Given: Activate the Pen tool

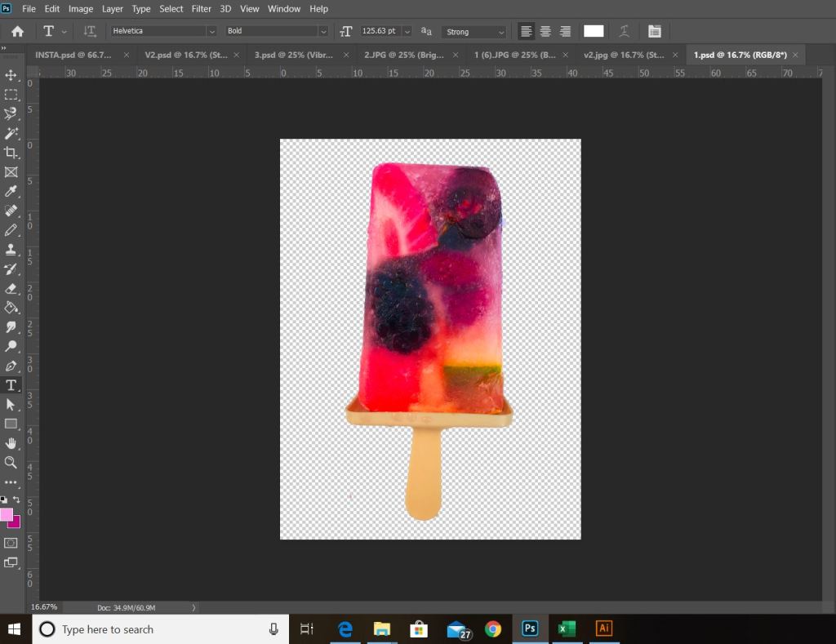Looking at the screenshot, I should coord(11,366).
